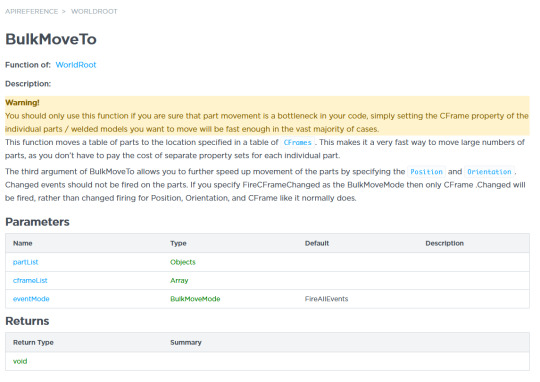Open the Objects type link
The image size is (540, 382).
click(183, 262)
